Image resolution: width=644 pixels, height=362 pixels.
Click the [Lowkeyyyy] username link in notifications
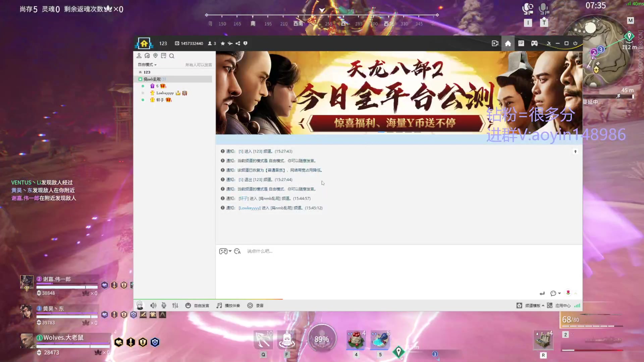250,208
